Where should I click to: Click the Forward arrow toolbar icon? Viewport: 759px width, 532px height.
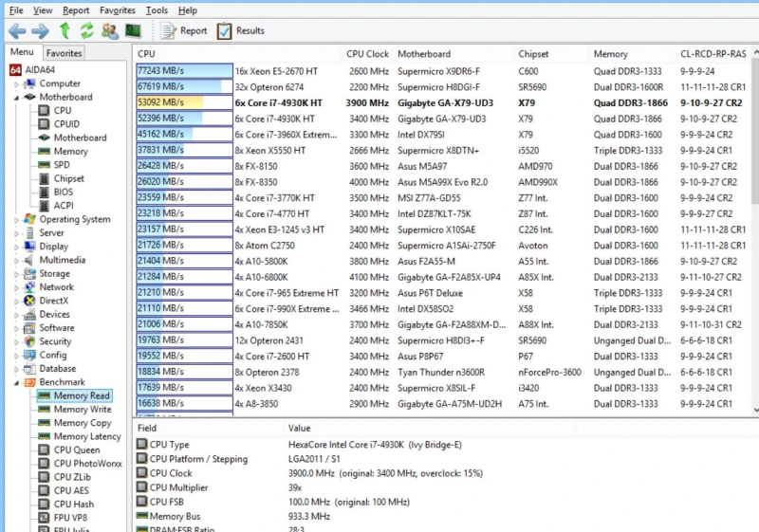(40, 31)
